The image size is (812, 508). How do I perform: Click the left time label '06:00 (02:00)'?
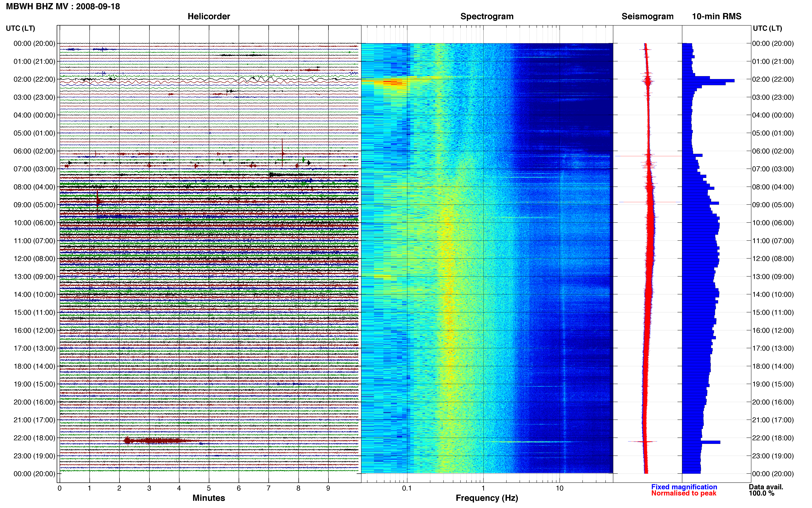pyautogui.click(x=34, y=151)
